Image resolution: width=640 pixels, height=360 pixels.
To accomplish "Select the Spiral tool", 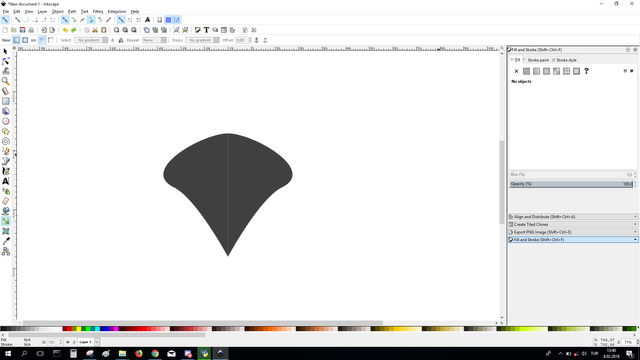I will tap(5, 141).
